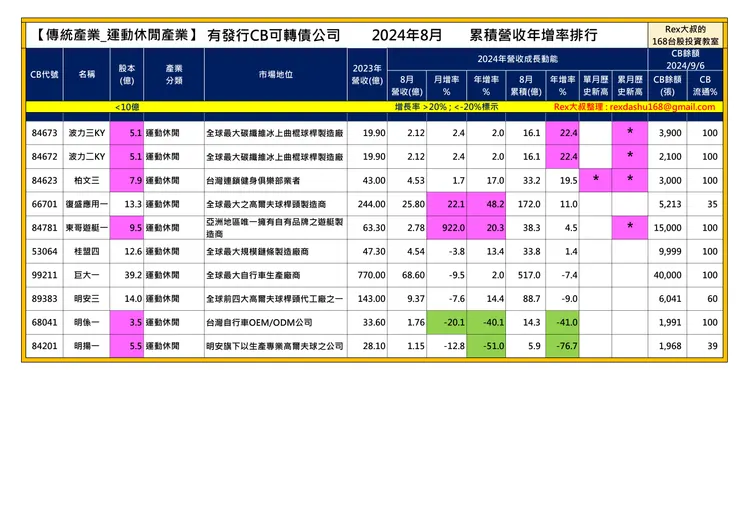Click description 全球最大之高爾夫球桿頭製造商
Image resolution: width=740 pixels, height=523 pixels.
pyautogui.click(x=266, y=204)
